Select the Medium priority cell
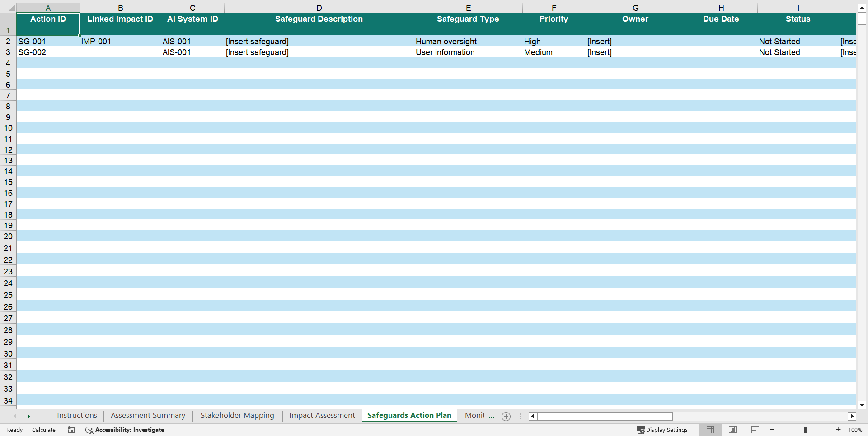This screenshot has width=868, height=436. pos(554,52)
